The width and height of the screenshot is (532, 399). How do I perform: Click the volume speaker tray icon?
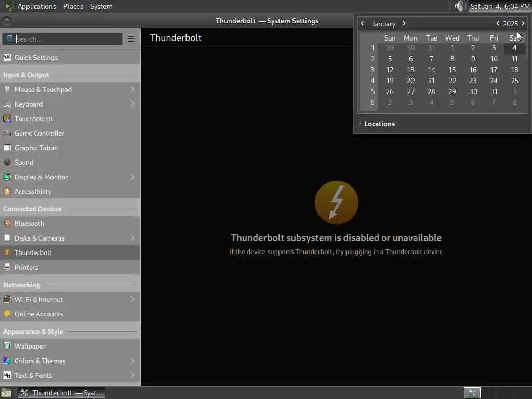(x=459, y=6)
